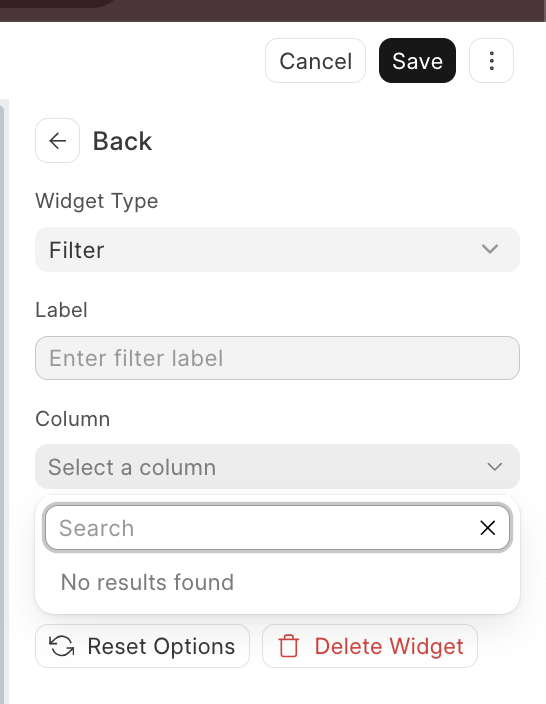Open the Filter widget type dropdown
Image resolution: width=546 pixels, height=704 pixels.
(x=277, y=250)
